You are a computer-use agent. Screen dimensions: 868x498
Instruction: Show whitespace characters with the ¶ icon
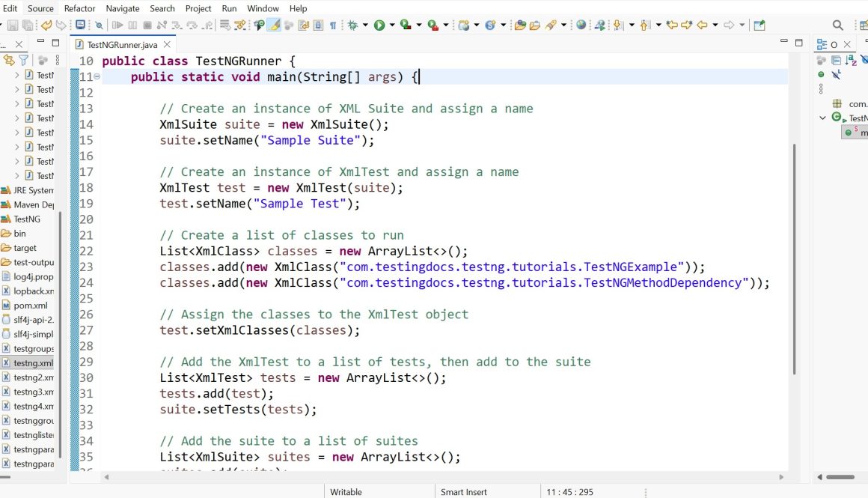(334, 25)
